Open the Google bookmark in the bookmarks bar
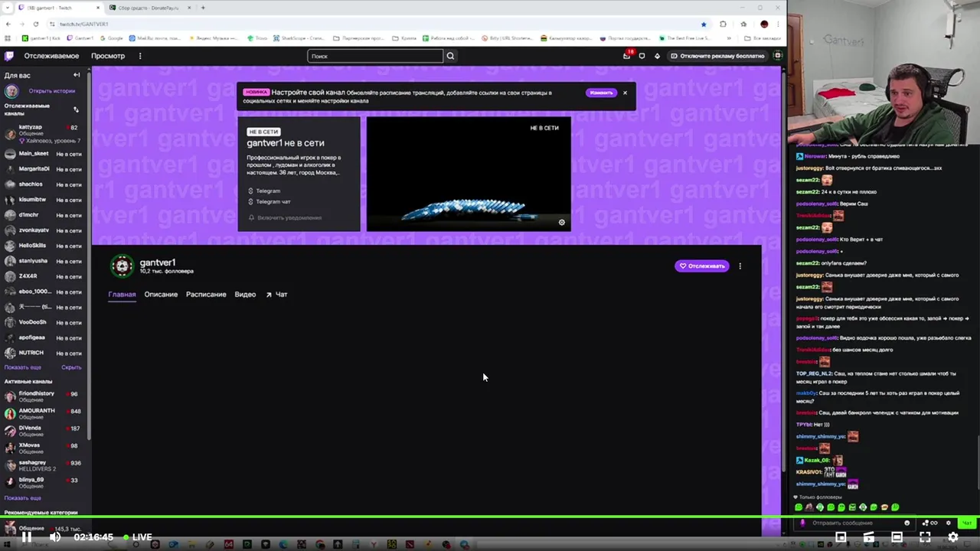The image size is (980, 551). 112,37
